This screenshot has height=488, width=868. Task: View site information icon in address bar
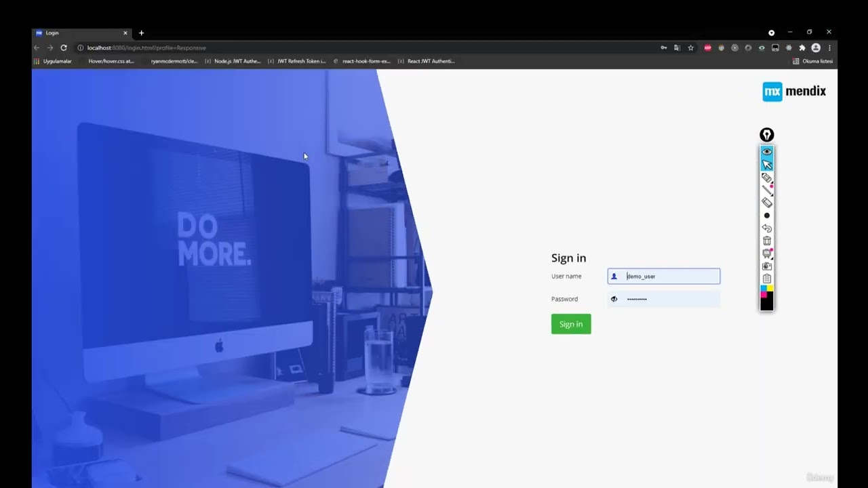coord(81,47)
